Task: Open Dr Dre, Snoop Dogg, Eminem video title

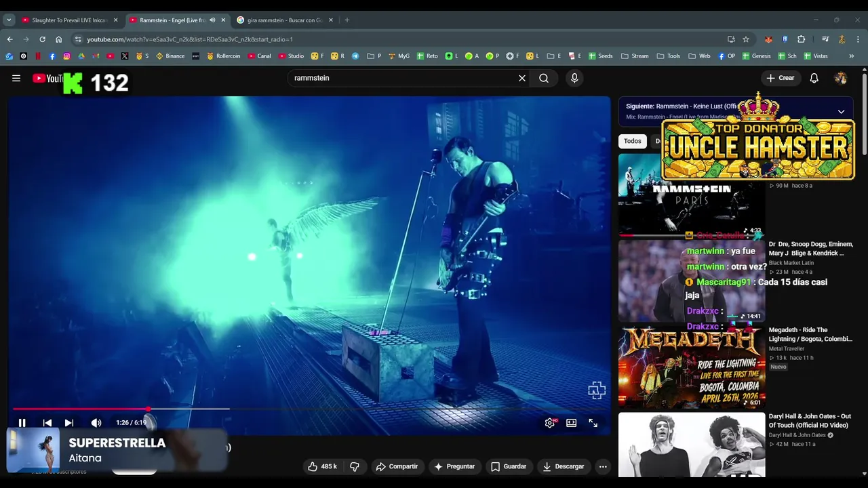Action: 811,249
